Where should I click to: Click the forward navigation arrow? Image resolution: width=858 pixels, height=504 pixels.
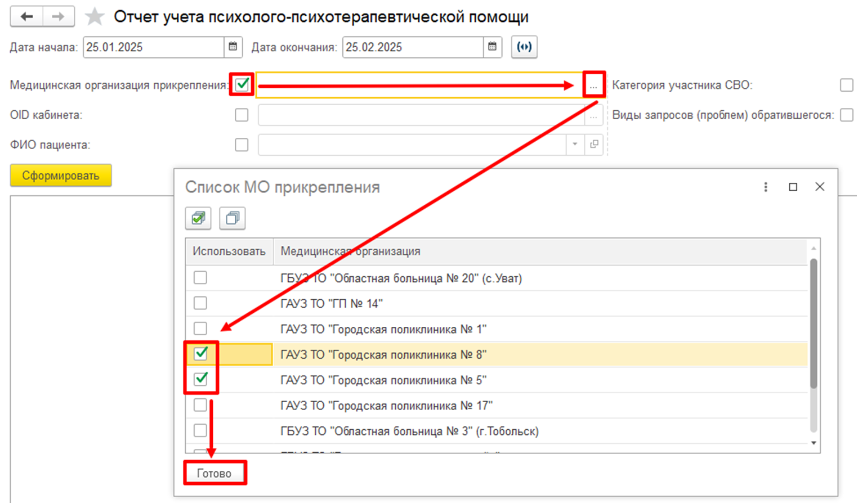click(58, 17)
